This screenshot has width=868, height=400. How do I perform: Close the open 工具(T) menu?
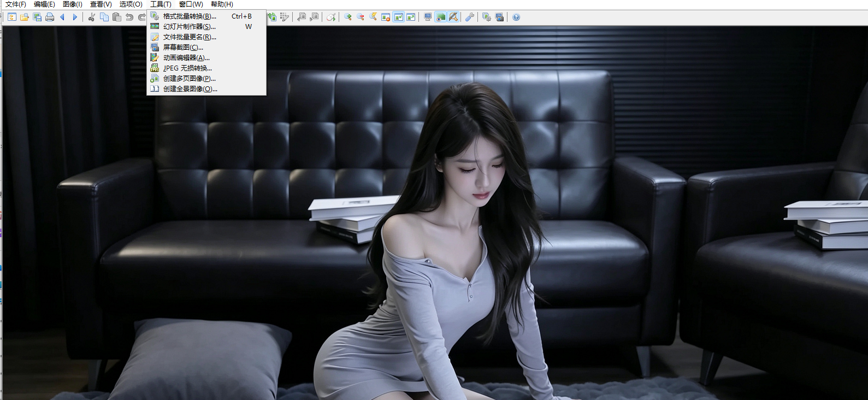[x=161, y=4]
